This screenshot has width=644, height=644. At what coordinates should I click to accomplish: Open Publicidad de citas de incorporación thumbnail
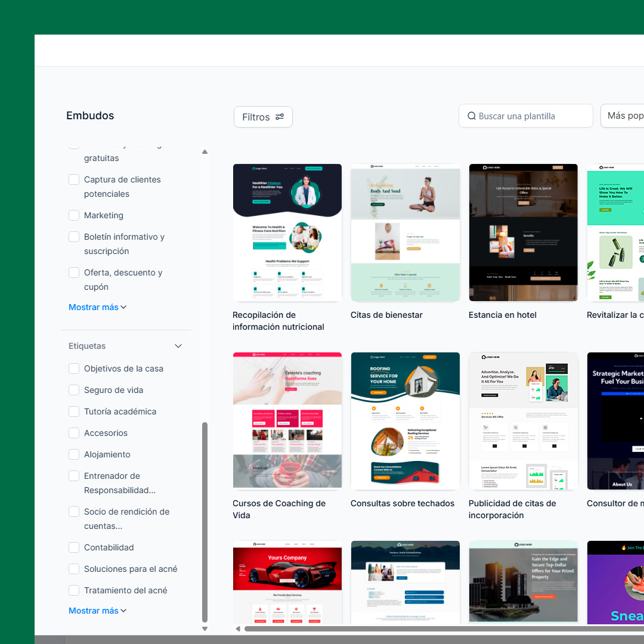524,420
